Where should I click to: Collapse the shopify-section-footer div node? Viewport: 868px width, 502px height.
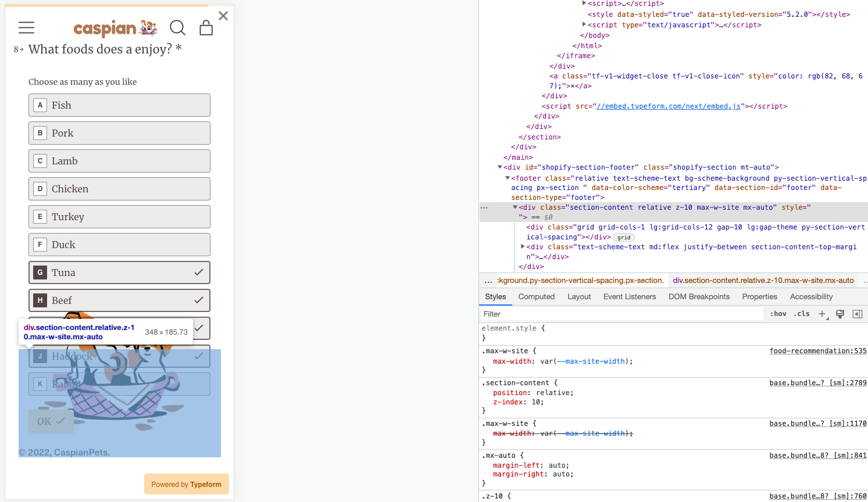[x=500, y=167]
